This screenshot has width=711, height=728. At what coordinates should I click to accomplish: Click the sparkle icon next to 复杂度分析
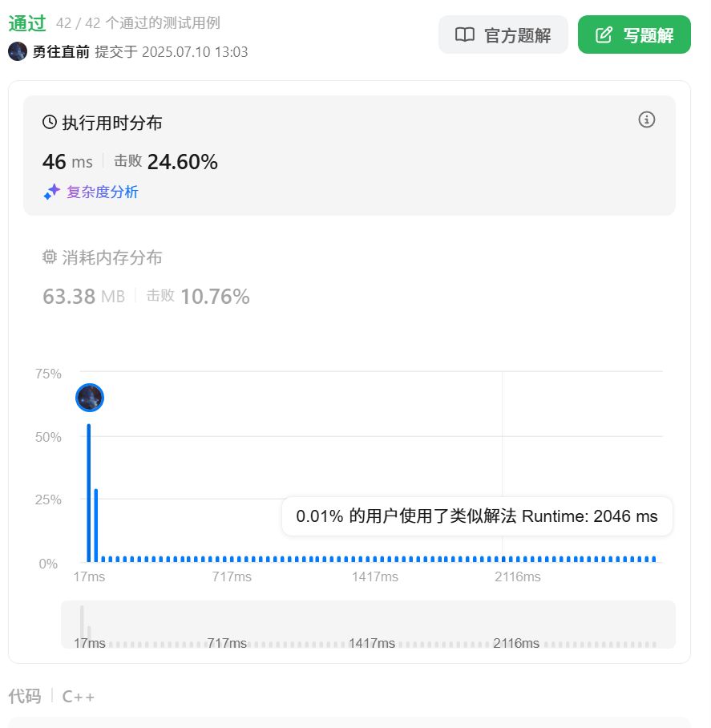(x=51, y=192)
